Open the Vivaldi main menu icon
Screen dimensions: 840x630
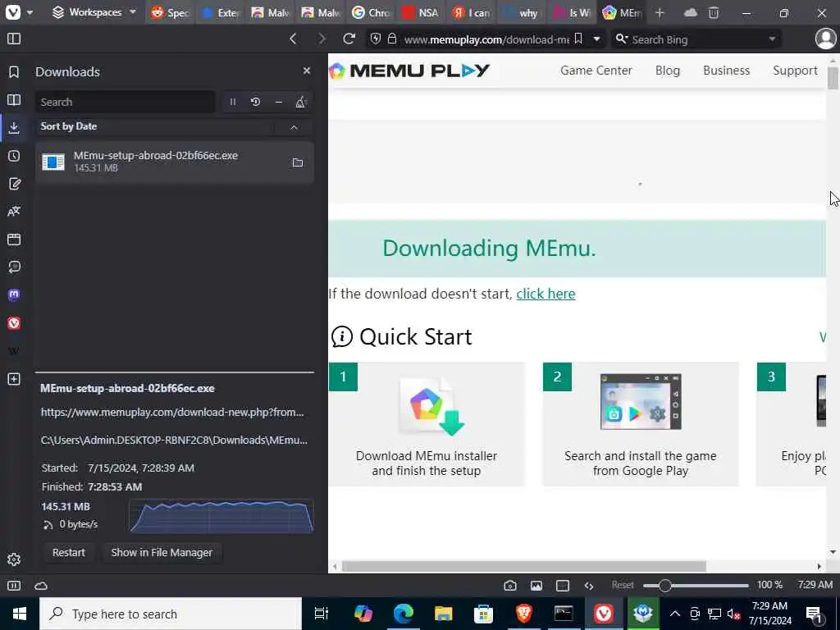[x=13, y=12]
